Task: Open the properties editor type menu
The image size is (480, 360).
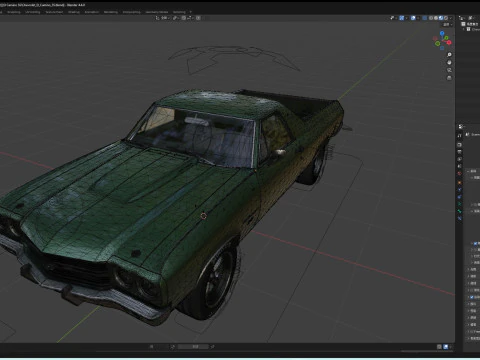Action: 461,127
